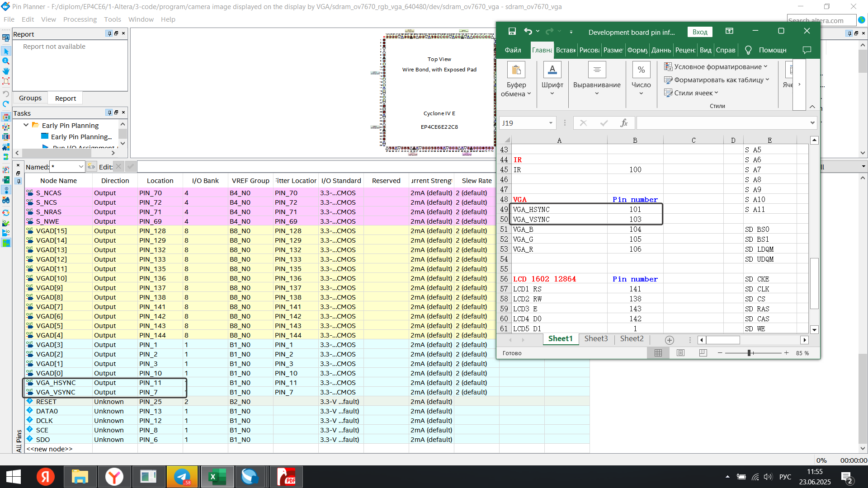Click Excel's undo arrow

528,31
